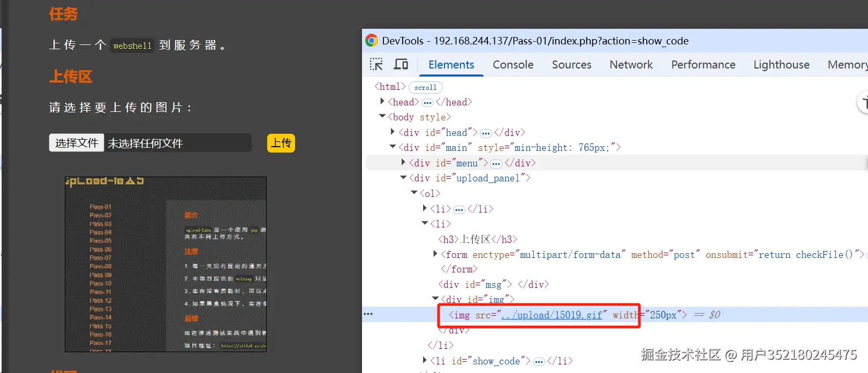Collapse the ol element node

[414, 193]
